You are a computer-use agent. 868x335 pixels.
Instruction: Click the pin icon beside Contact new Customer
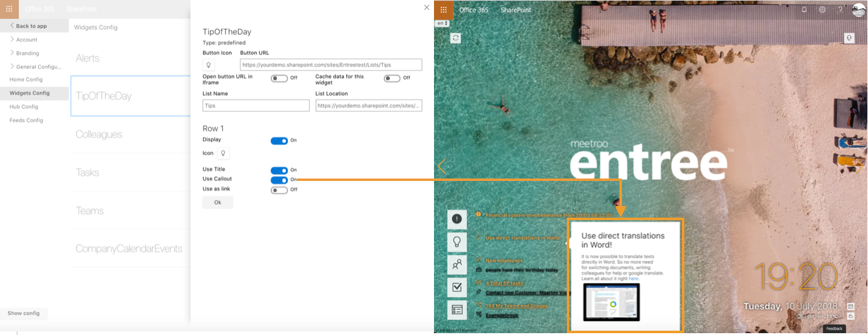(479, 292)
